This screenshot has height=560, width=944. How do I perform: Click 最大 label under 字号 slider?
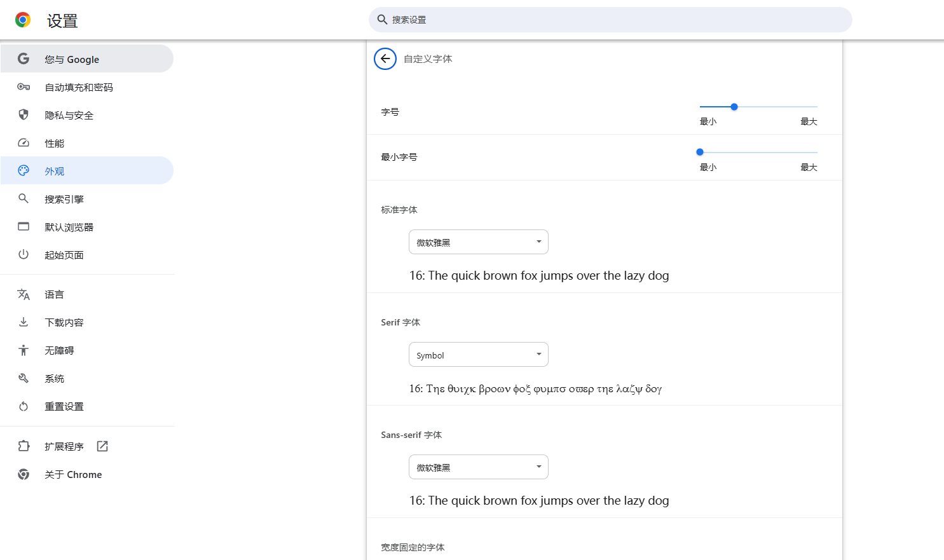809,121
